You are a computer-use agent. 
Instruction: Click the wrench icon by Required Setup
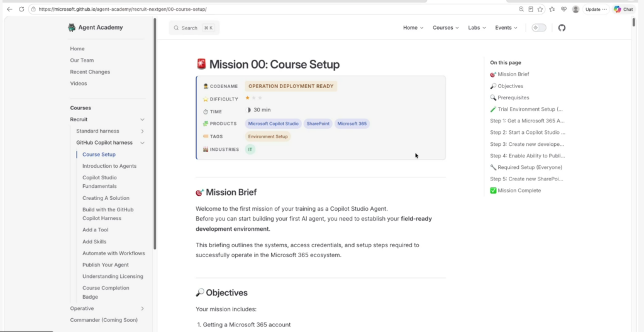493,167
